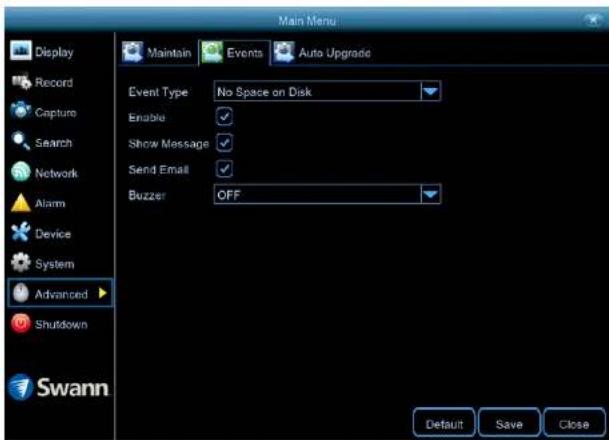Click the yellow Alarm triangle icon
The image size is (609, 440).
[21, 203]
